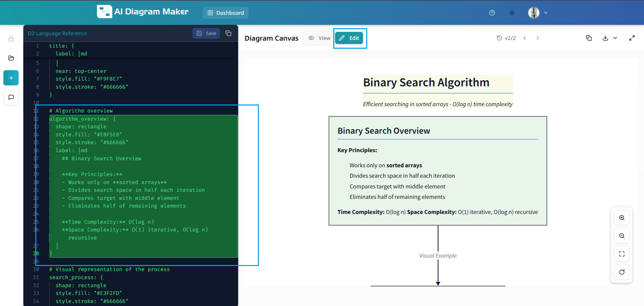Image resolution: width=644 pixels, height=306 pixels.
Task: Save the D2 code changes
Action: coord(206,33)
